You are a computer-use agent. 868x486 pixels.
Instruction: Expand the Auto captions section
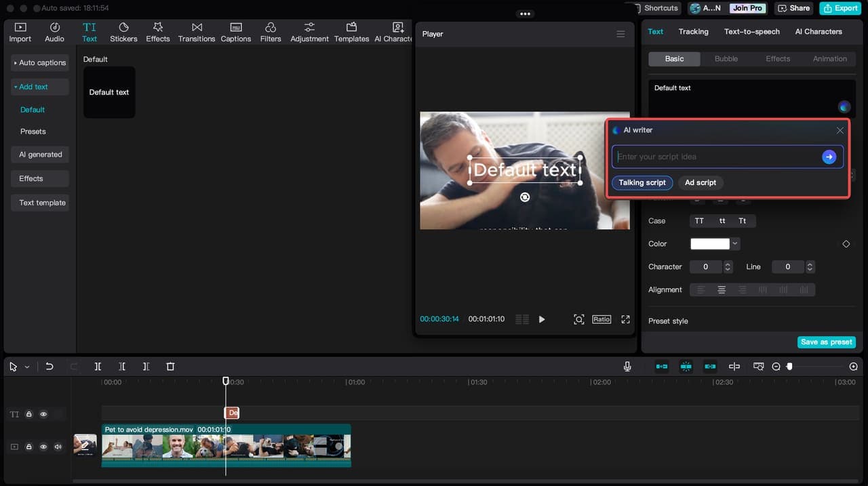pos(40,62)
